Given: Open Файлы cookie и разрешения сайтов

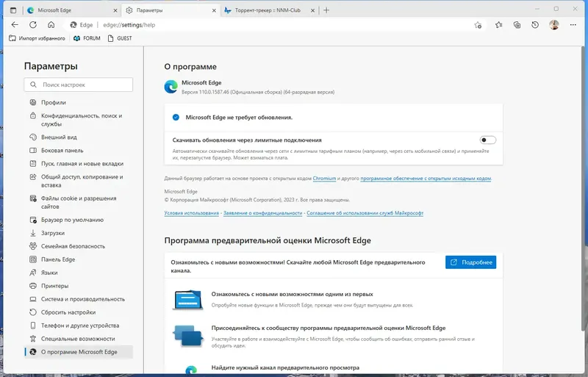Looking at the screenshot, I should tap(79, 202).
